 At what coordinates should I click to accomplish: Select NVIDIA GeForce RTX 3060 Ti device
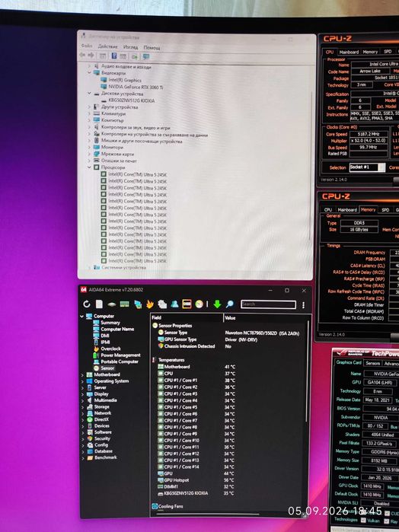click(x=136, y=88)
